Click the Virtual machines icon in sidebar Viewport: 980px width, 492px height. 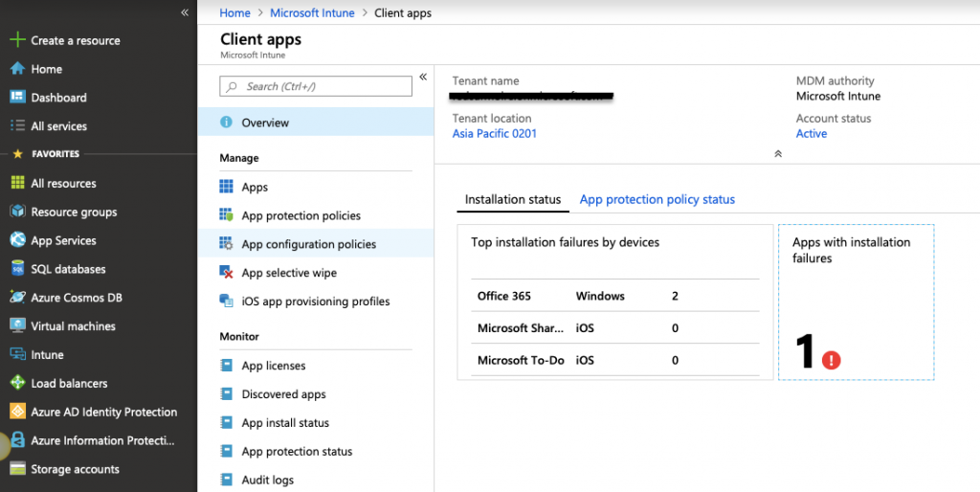16,326
